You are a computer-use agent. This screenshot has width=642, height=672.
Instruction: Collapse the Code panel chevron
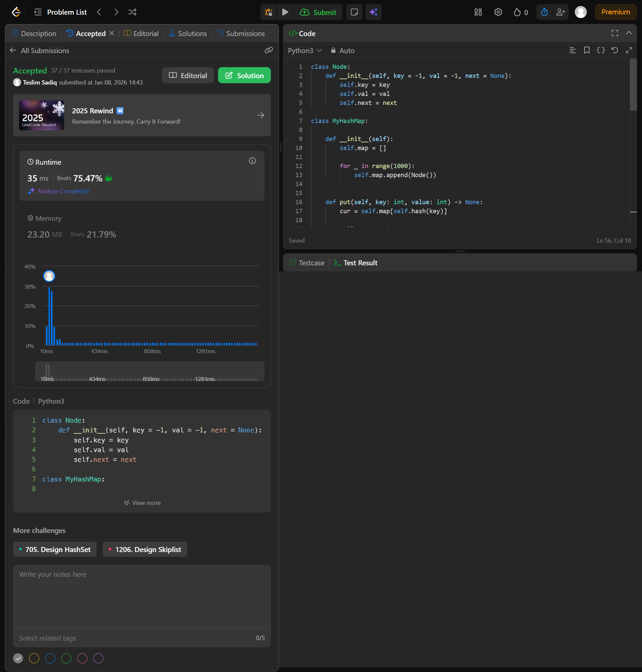coord(629,33)
